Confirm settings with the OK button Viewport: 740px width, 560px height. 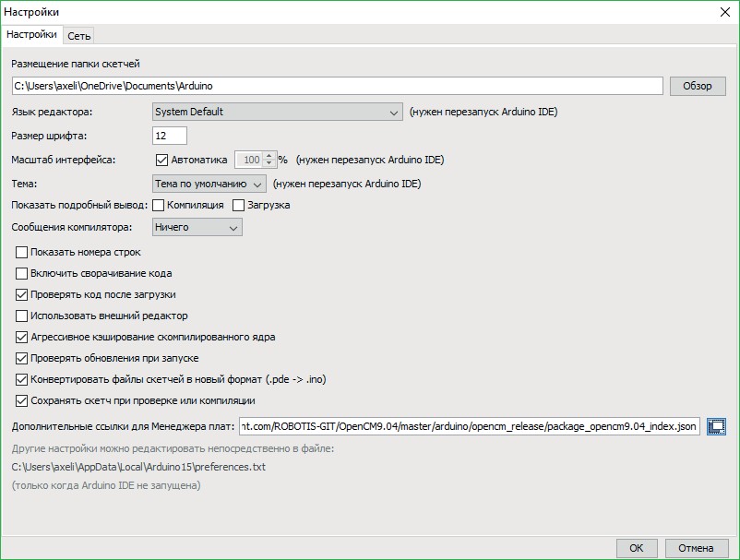pyautogui.click(x=637, y=547)
